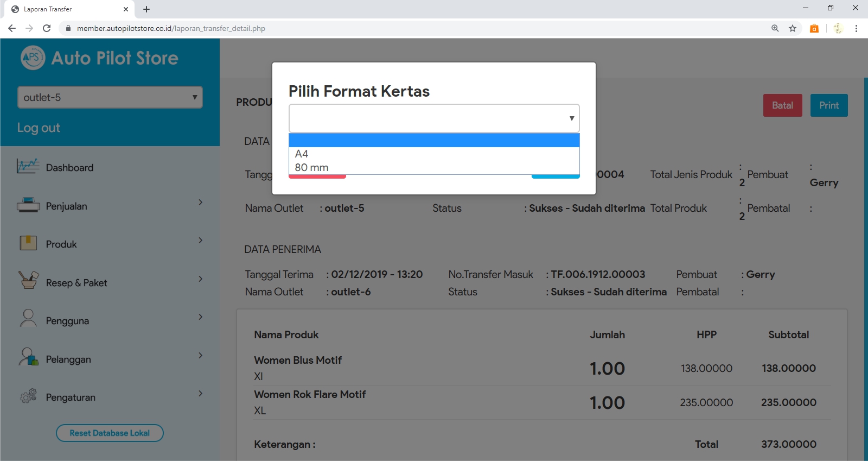
Task: Choose 80 mm paper format option
Action: tap(311, 168)
